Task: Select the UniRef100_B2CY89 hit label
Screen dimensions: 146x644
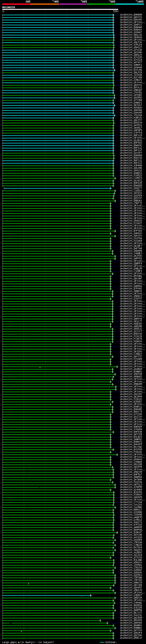Action: coord(131,77)
